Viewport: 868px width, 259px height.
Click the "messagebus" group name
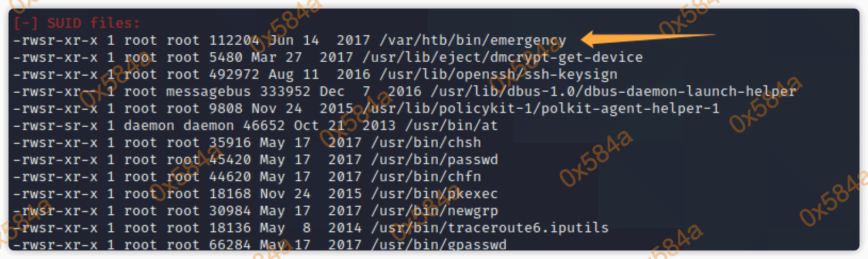click(x=208, y=92)
